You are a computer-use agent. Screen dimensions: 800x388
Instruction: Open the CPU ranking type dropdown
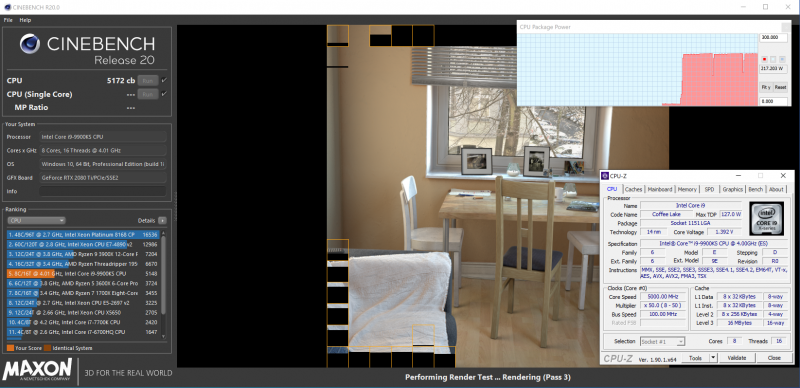tap(36, 221)
